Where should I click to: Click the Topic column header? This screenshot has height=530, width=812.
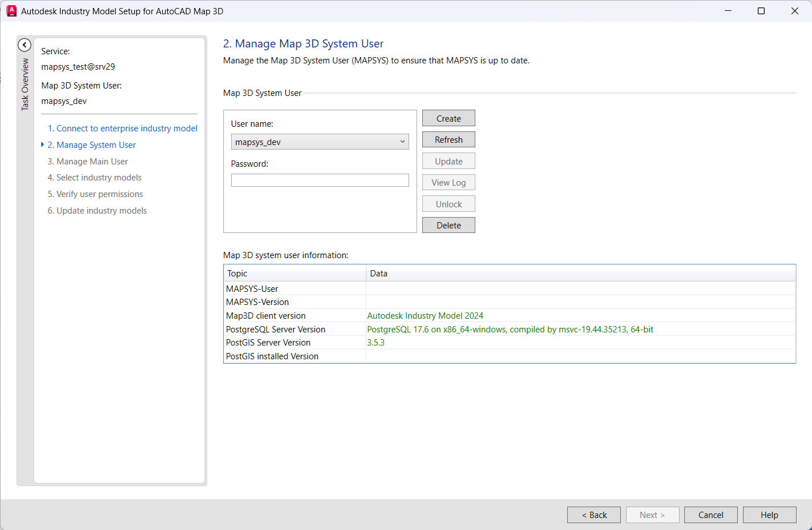(294, 274)
